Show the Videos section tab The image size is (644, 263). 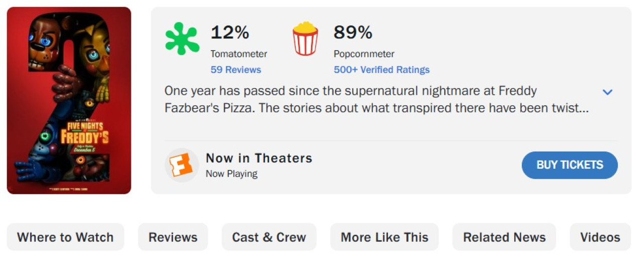[x=600, y=237]
